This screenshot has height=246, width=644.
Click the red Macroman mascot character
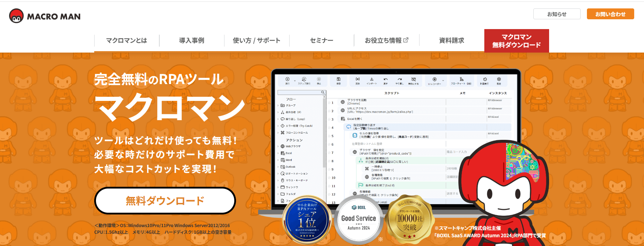point(504,193)
